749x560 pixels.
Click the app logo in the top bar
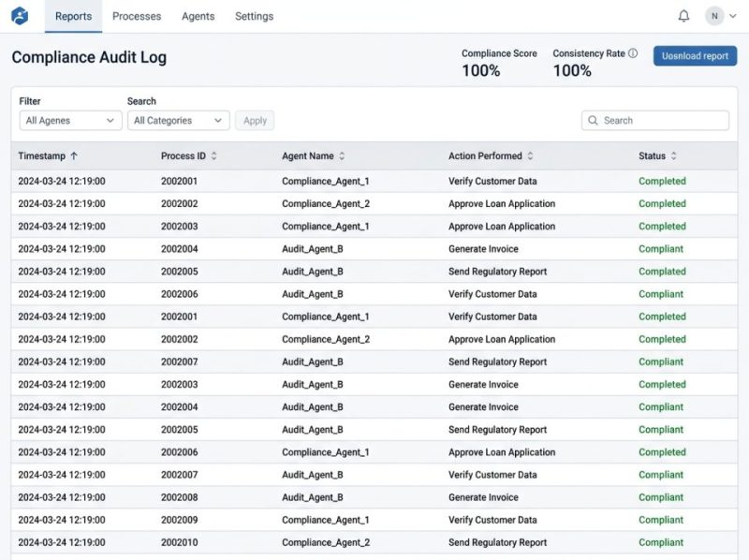[20, 16]
